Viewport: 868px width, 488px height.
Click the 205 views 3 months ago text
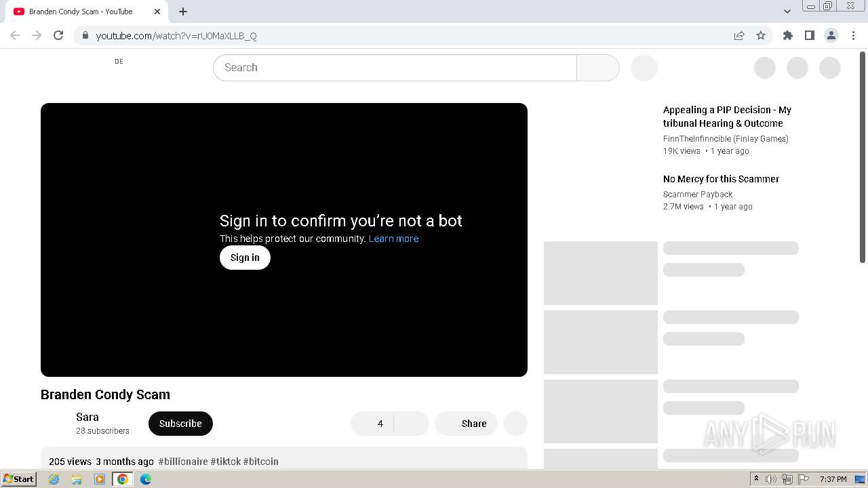pyautogui.click(x=101, y=462)
